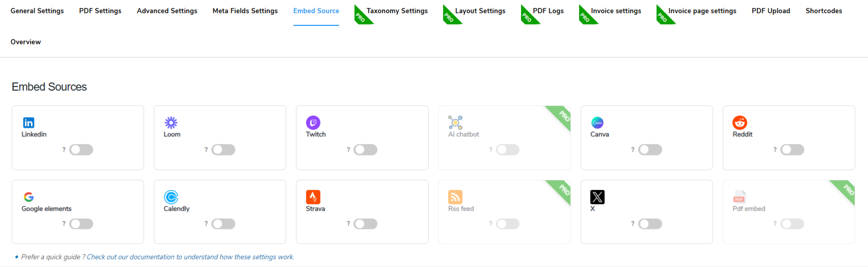Screen dimensions: 868x267
Task: Click the Twitch logo icon
Action: click(x=313, y=123)
